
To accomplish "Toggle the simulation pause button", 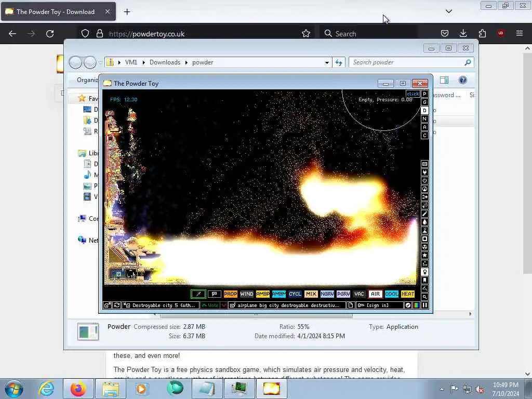I will [x=424, y=305].
